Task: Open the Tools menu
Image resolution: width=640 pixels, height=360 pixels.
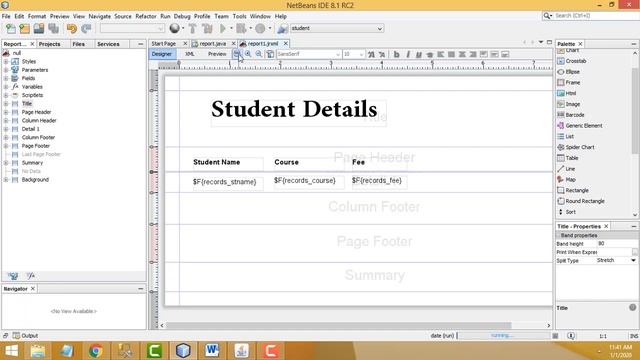Action: 239,16
